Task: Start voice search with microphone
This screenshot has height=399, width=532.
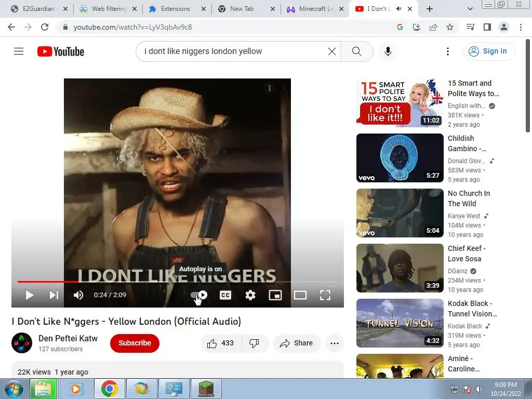Action: point(388,51)
